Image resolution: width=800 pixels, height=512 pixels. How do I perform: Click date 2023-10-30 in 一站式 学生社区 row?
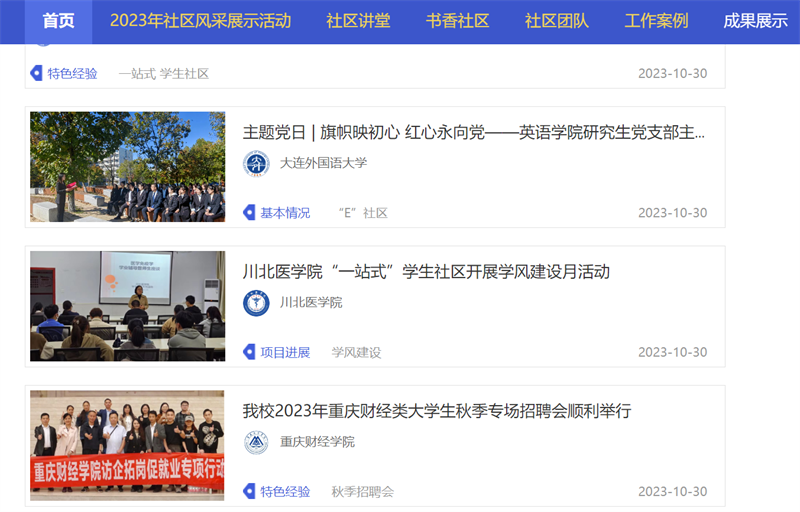click(672, 73)
